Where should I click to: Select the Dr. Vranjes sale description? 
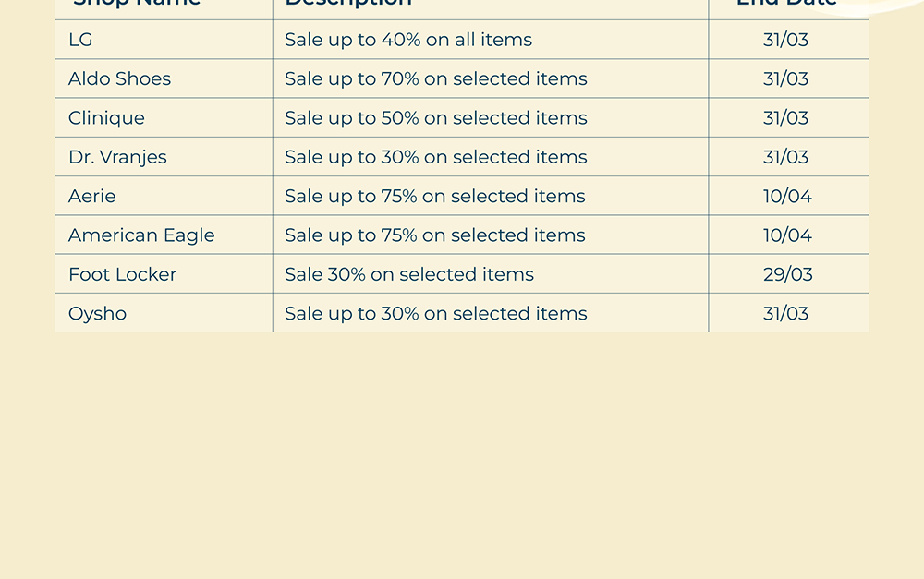[435, 157]
